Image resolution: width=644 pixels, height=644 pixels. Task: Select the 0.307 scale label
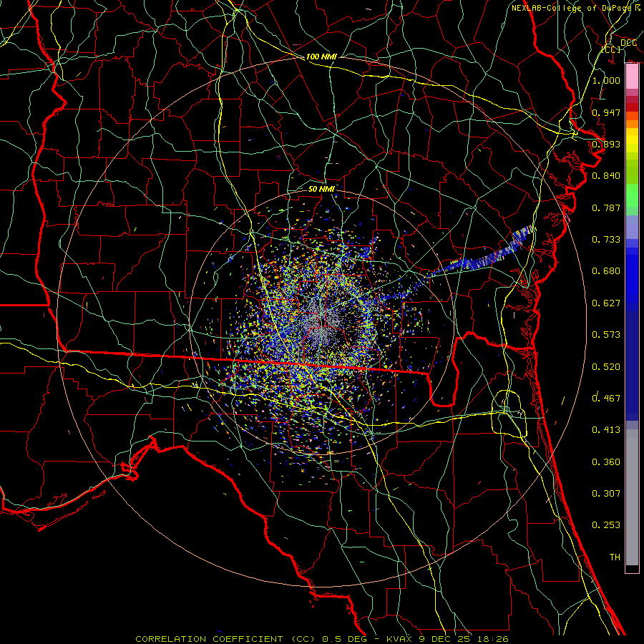click(606, 494)
